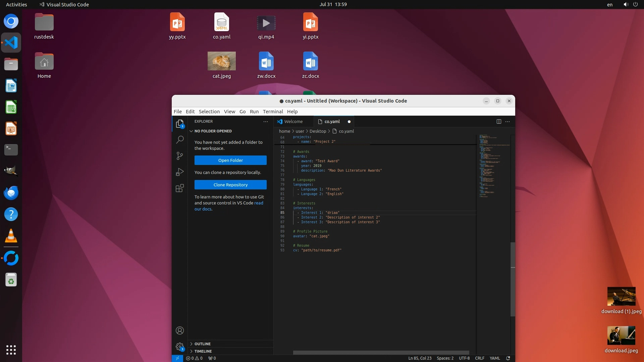Open the Extensions view icon
Screen dimensions: 644x362
click(x=180, y=188)
